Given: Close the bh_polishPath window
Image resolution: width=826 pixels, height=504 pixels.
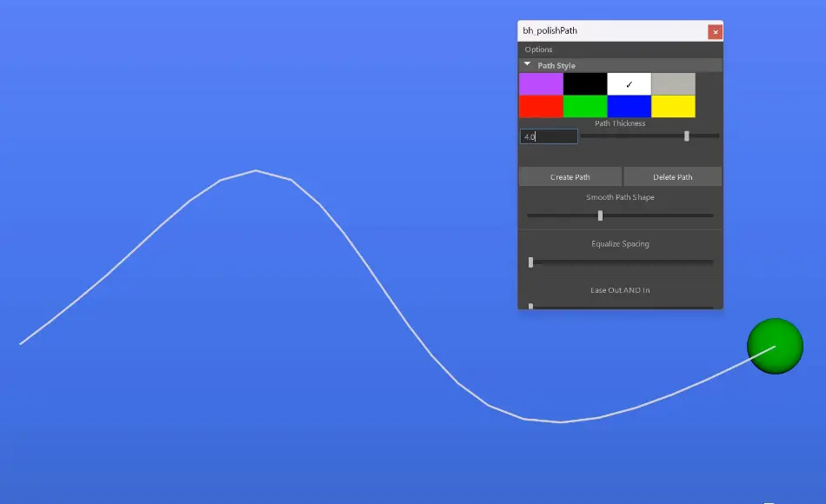Looking at the screenshot, I should pos(715,32).
